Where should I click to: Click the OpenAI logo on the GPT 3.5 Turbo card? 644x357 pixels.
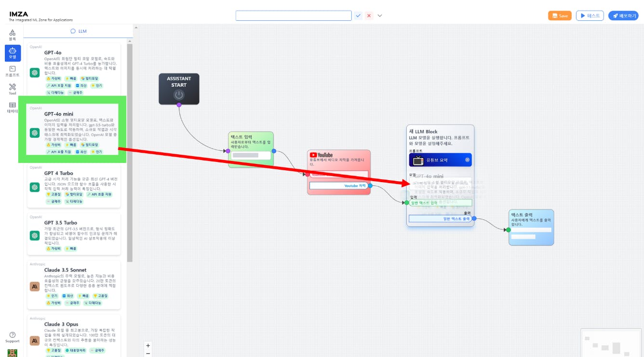pyautogui.click(x=35, y=235)
